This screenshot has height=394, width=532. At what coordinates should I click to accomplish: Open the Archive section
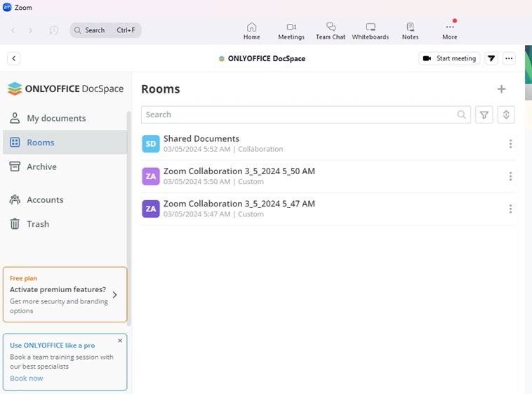(65, 166)
